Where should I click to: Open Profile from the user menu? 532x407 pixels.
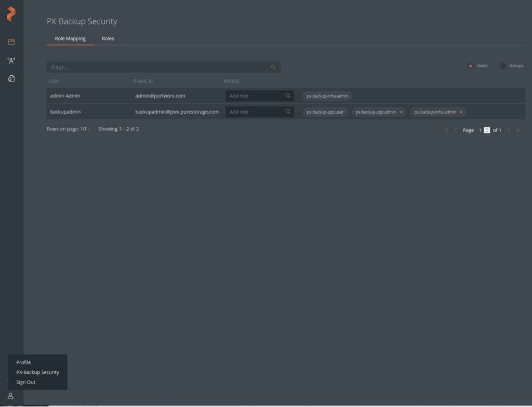pyautogui.click(x=23, y=362)
